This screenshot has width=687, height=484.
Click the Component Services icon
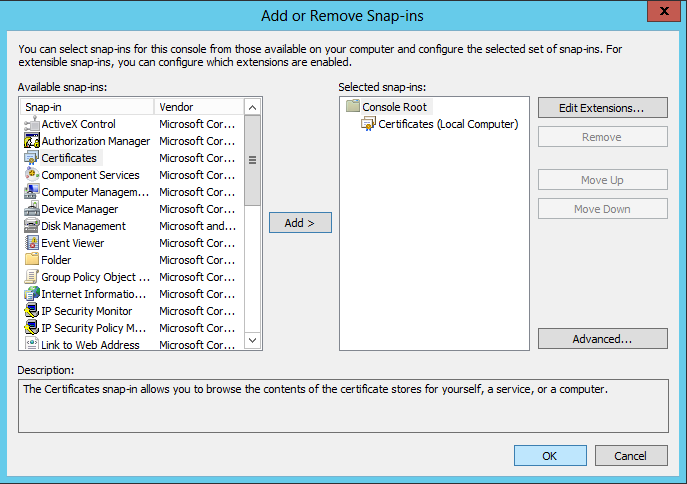31,175
